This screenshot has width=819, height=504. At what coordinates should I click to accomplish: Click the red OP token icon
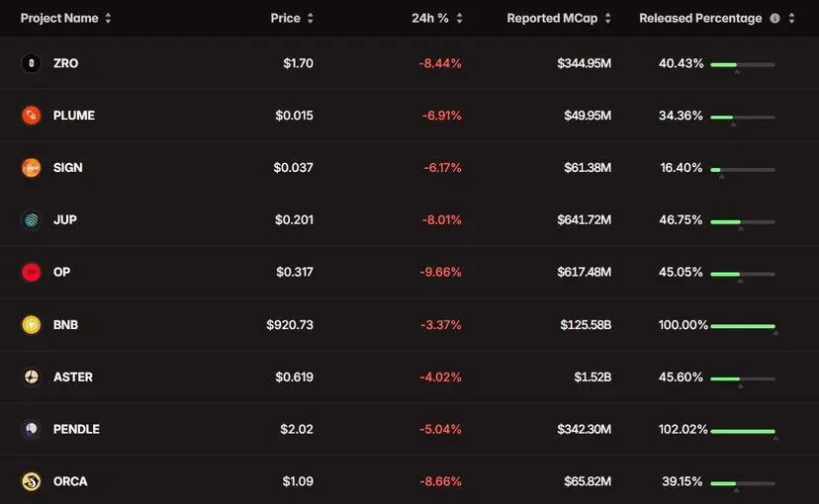[x=31, y=273]
